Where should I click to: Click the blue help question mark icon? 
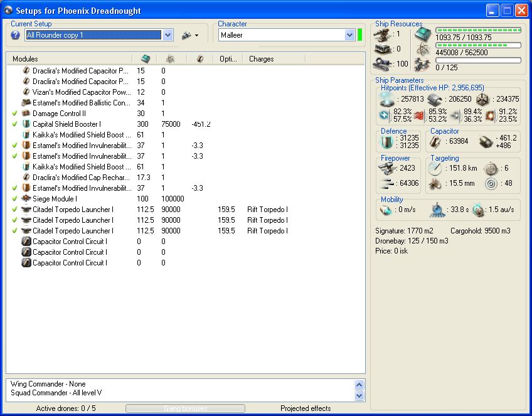[x=15, y=35]
